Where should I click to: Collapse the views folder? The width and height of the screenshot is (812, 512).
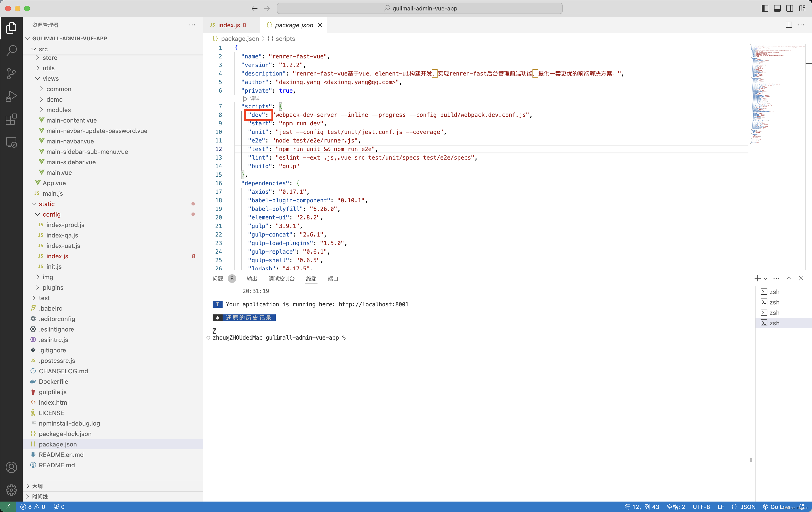click(113, 79)
